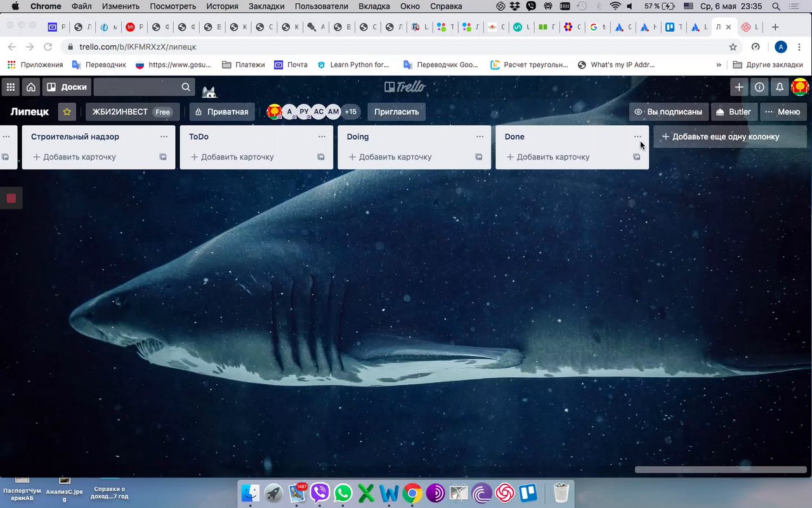This screenshot has width=812, height=508.
Task: Go to Trello home via house icon
Action: (x=30, y=87)
